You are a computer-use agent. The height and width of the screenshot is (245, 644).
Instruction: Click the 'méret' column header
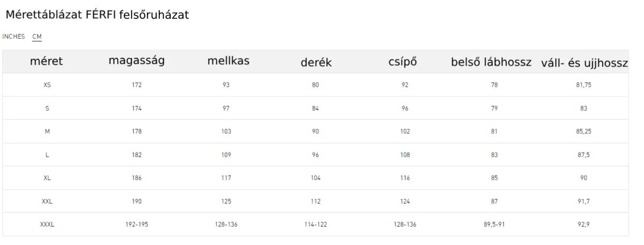46,62
